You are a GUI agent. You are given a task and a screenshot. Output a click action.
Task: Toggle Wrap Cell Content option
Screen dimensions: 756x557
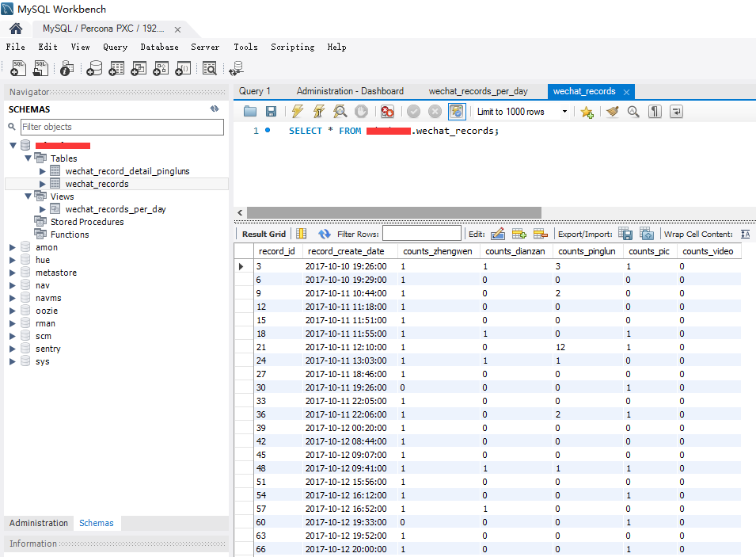coord(745,234)
